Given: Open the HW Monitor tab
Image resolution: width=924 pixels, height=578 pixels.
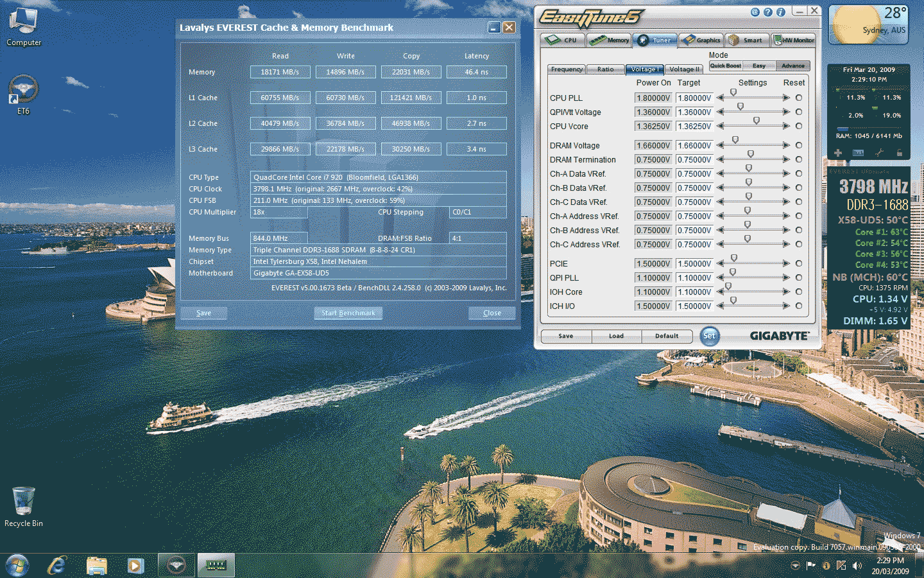Looking at the screenshot, I should point(793,40).
